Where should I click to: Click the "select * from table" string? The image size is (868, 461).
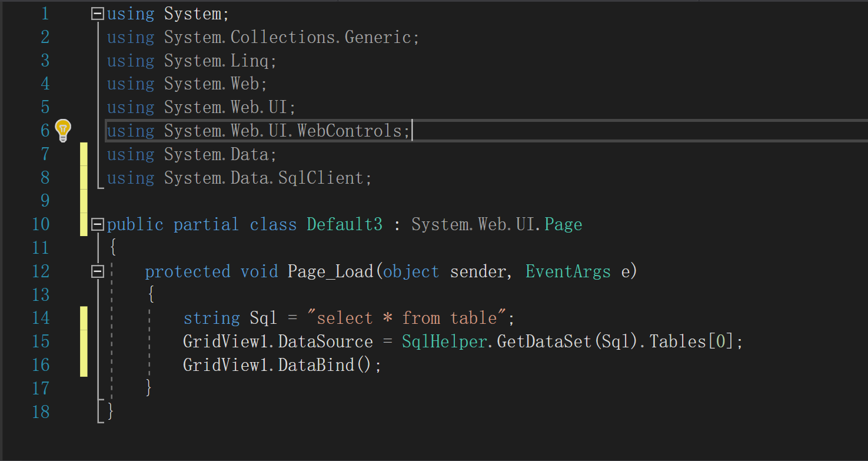coord(407,319)
